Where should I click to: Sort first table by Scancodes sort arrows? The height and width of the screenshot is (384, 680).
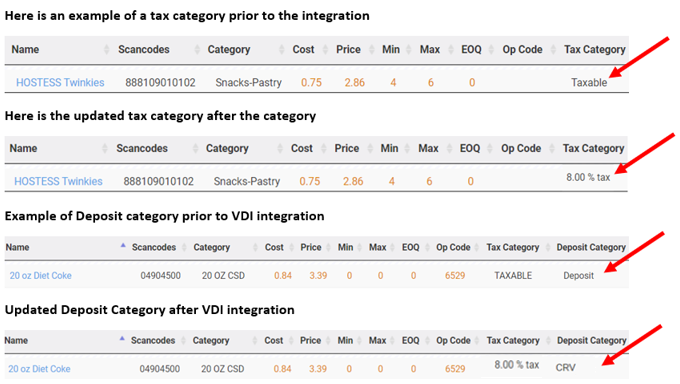(x=197, y=49)
